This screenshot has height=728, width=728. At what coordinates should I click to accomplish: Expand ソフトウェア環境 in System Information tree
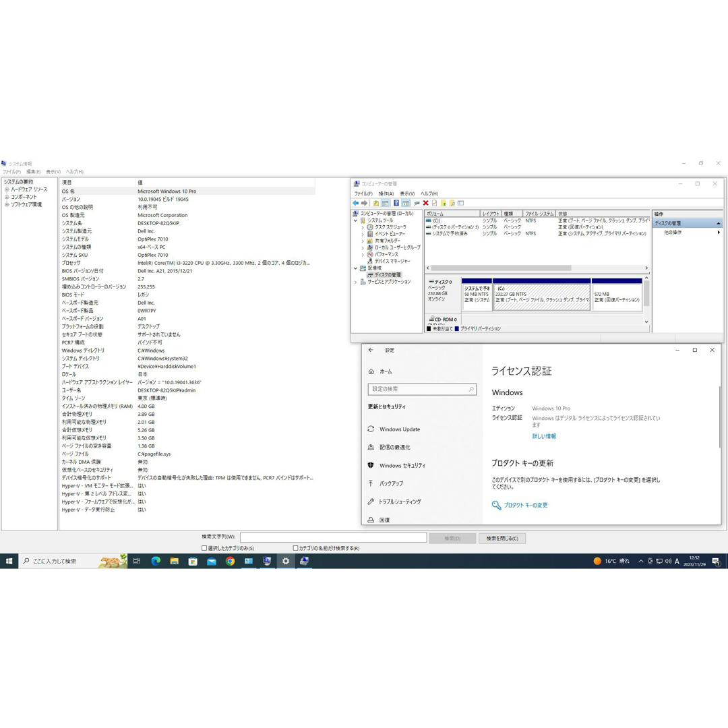[x=7, y=204]
